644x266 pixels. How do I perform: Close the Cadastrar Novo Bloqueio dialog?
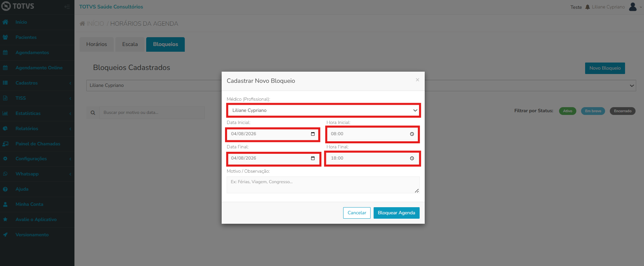tap(417, 80)
